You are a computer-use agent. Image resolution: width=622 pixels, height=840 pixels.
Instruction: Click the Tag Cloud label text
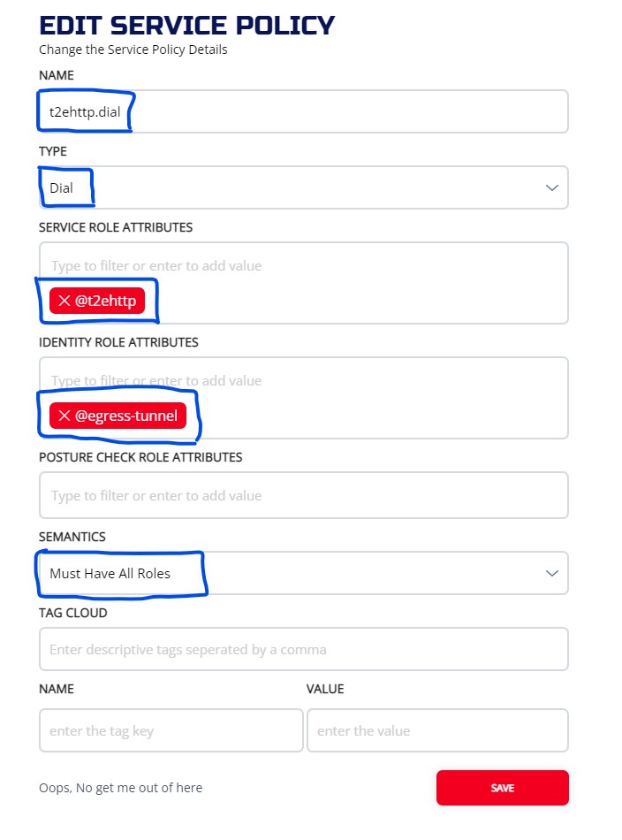[72, 613]
